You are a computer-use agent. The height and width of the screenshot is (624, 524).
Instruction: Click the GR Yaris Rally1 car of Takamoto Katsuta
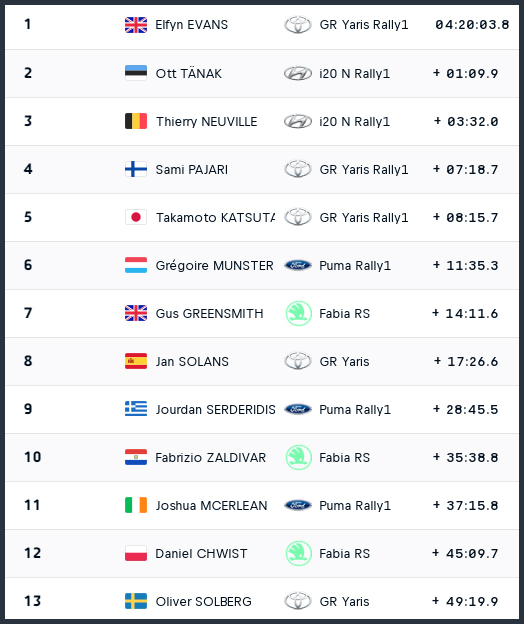point(364,217)
